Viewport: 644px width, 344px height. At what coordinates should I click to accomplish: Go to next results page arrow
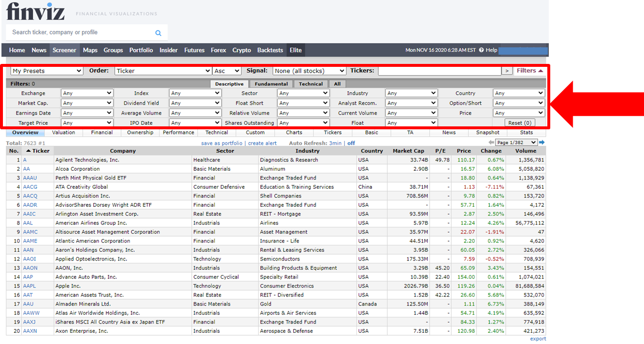point(542,142)
